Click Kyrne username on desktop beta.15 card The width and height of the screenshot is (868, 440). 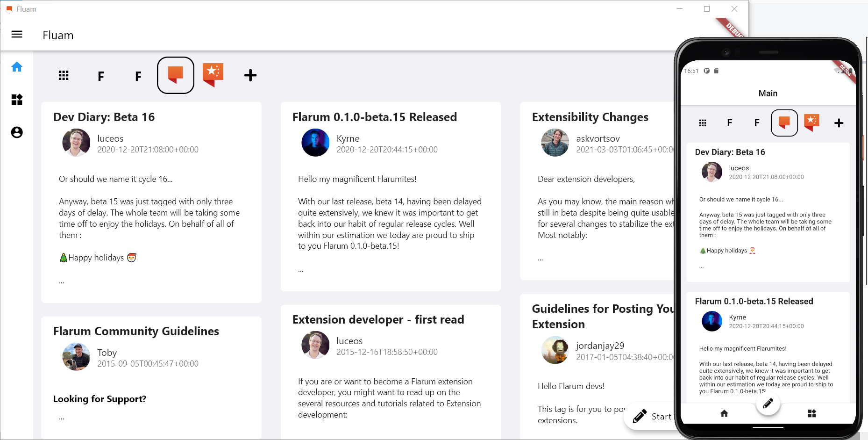pos(348,138)
